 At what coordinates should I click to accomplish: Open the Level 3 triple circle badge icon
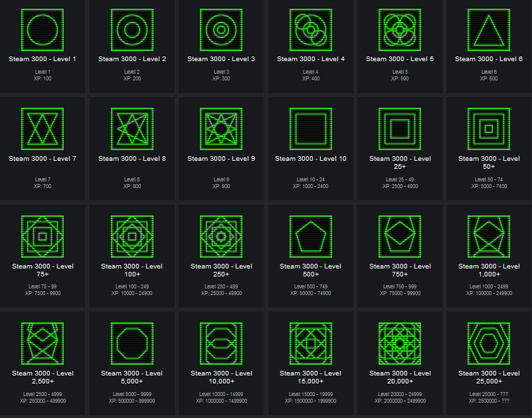[x=221, y=30]
